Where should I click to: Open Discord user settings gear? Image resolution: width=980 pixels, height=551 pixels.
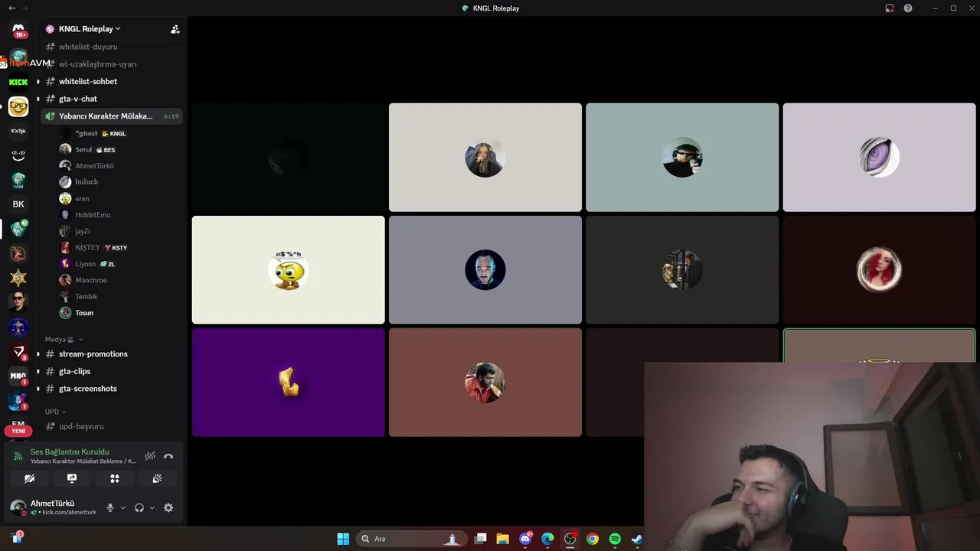168,507
